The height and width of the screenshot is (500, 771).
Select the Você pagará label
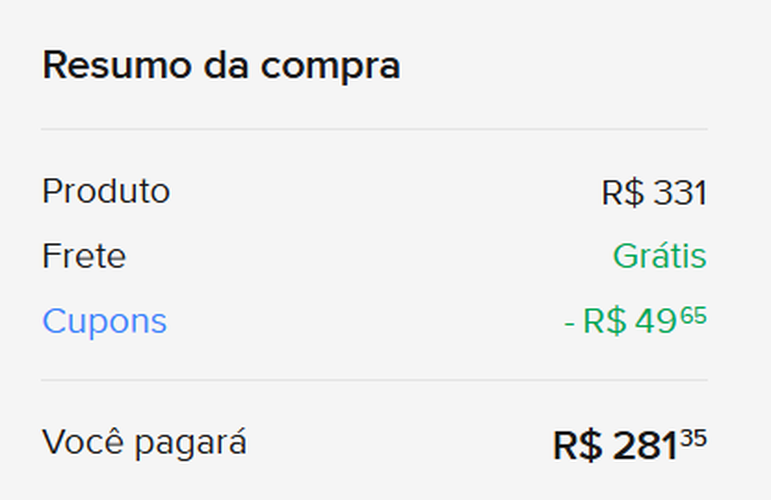(144, 442)
